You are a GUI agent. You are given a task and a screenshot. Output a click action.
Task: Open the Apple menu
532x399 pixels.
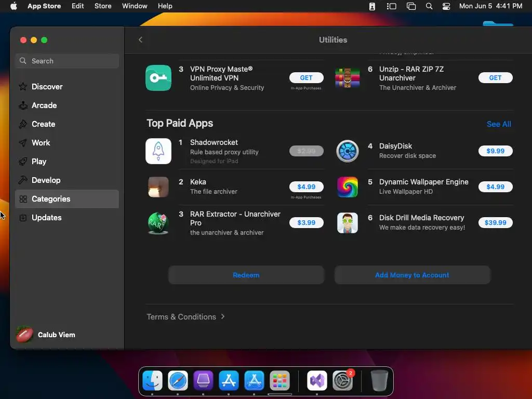(x=14, y=6)
